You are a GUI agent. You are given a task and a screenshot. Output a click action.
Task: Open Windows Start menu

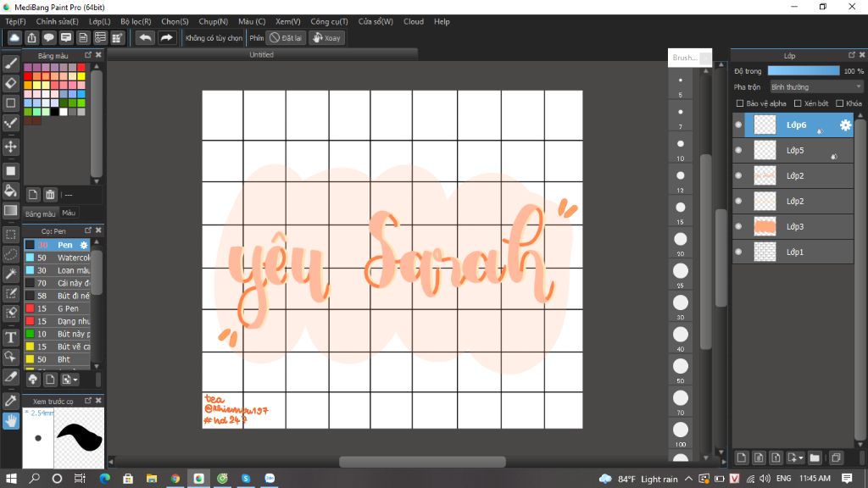(x=11, y=479)
